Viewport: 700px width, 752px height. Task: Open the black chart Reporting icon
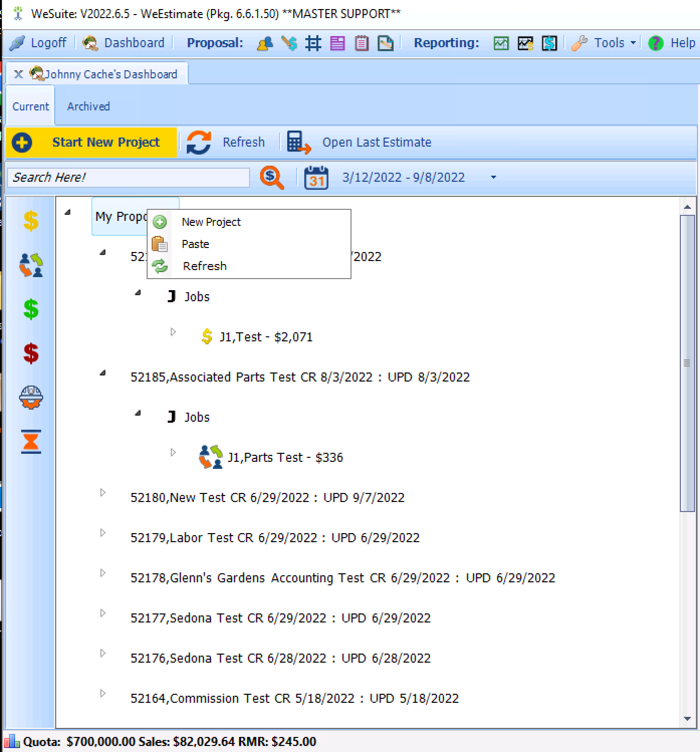[x=525, y=44]
